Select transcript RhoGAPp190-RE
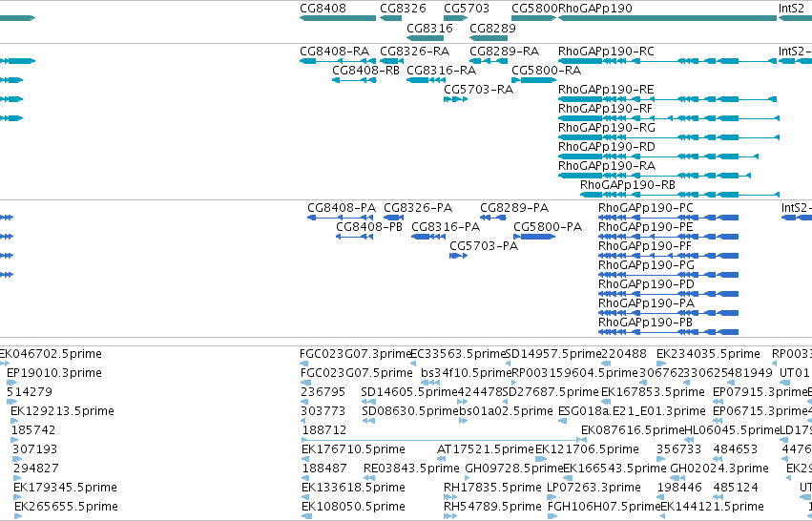Image resolution: width=812 pixels, height=521 pixels. coord(668,99)
